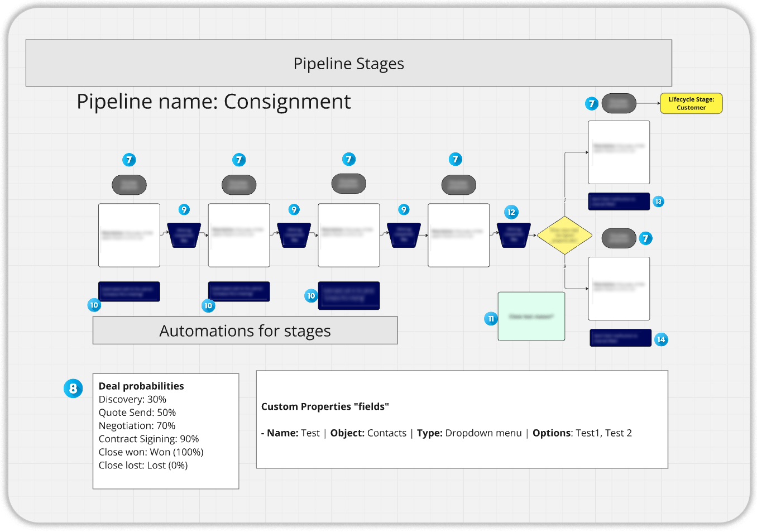The width and height of the screenshot is (757, 532).
Task: Click the yellow decision diamond shape
Action: [x=564, y=235]
